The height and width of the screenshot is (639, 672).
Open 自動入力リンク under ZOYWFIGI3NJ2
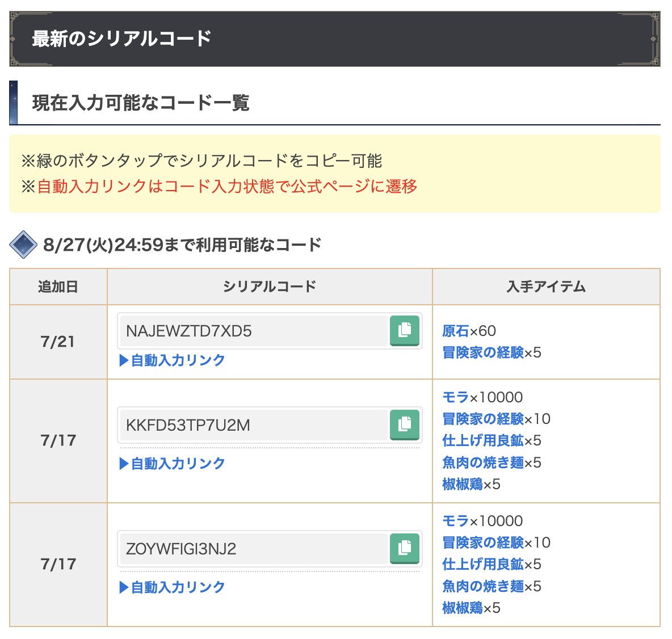(172, 587)
